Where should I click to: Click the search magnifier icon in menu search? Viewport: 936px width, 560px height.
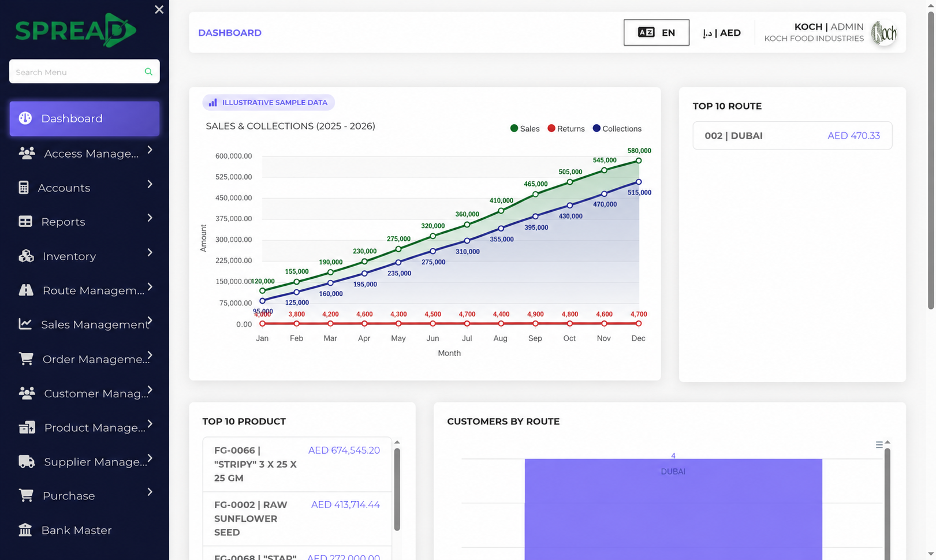pyautogui.click(x=148, y=72)
